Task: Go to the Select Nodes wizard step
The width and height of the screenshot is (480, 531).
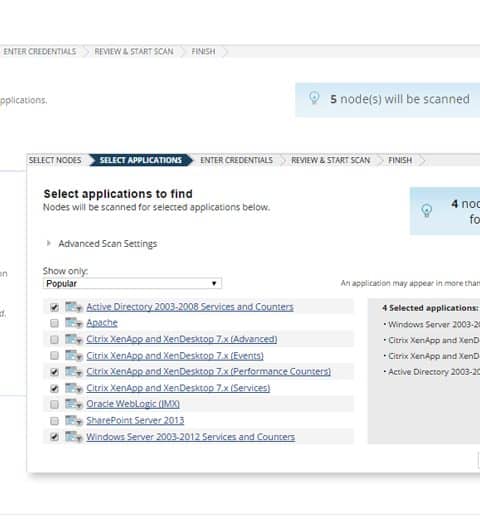Action: [55, 160]
